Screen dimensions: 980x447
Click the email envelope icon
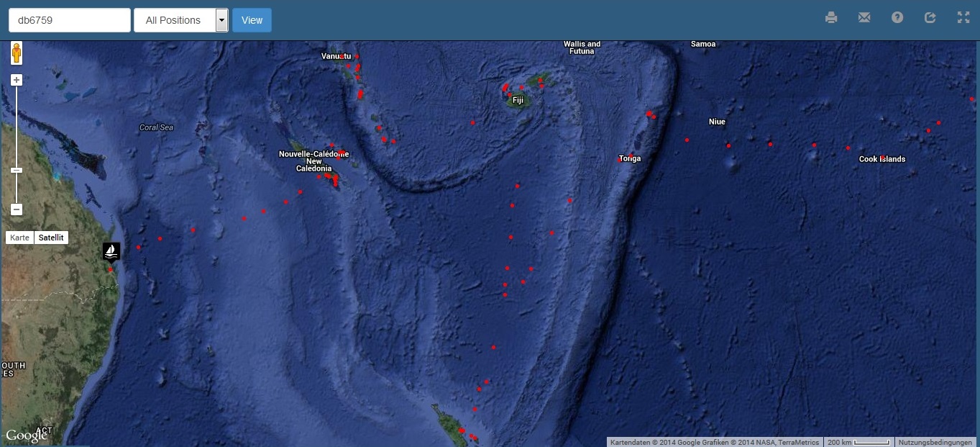pyautogui.click(x=864, y=18)
